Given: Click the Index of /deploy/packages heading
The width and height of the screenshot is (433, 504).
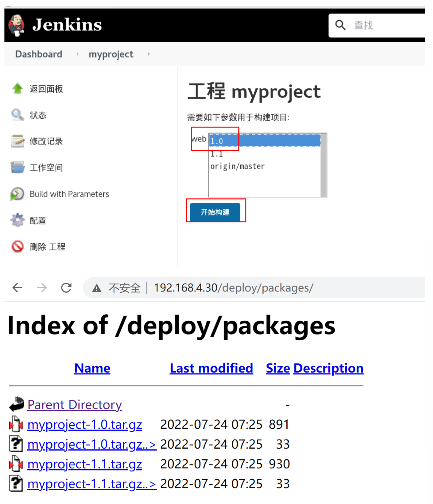Looking at the screenshot, I should (171, 326).
